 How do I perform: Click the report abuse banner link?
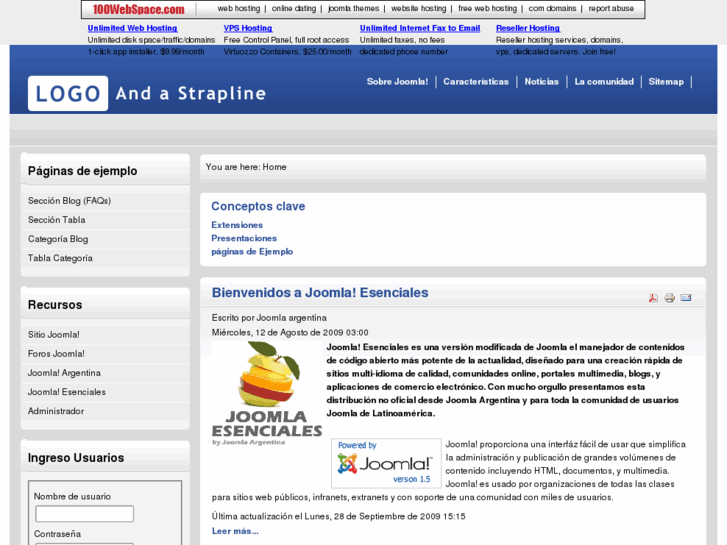tap(611, 8)
